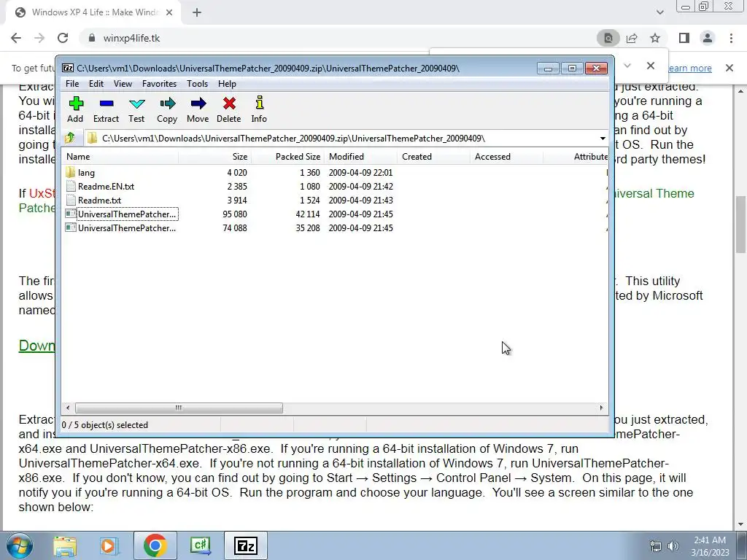The width and height of the screenshot is (747, 560).
Task: Click the volume speaker tray icon
Action: 673,546
